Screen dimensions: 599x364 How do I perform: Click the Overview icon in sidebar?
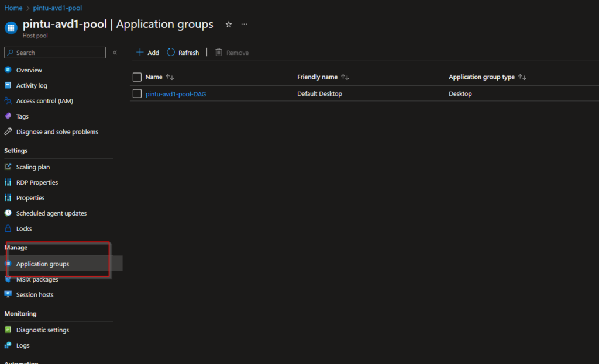pos(8,70)
